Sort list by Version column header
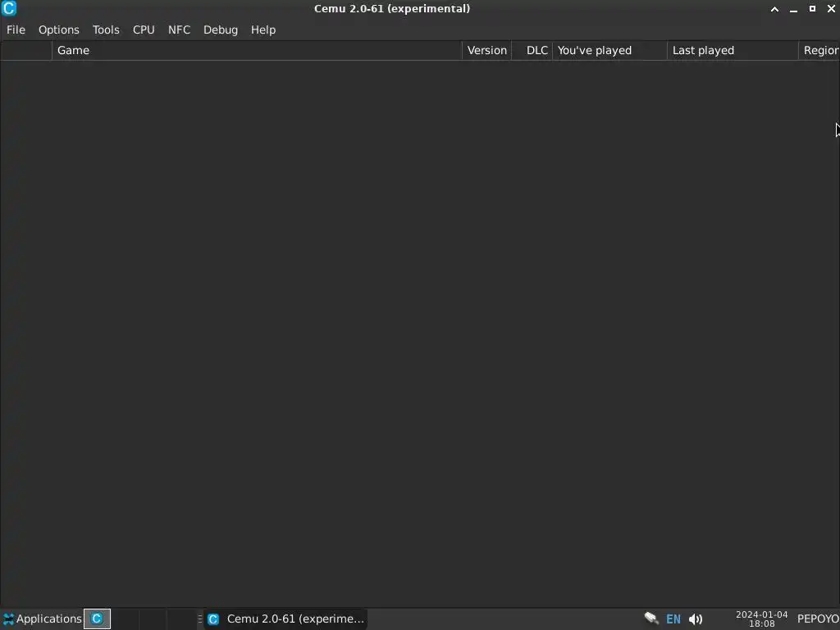Screen dimensions: 840x630 [x=486, y=50]
